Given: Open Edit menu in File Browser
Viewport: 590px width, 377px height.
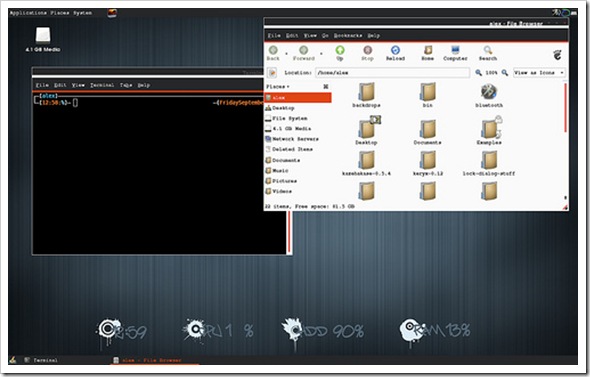Looking at the screenshot, I should tap(292, 35).
